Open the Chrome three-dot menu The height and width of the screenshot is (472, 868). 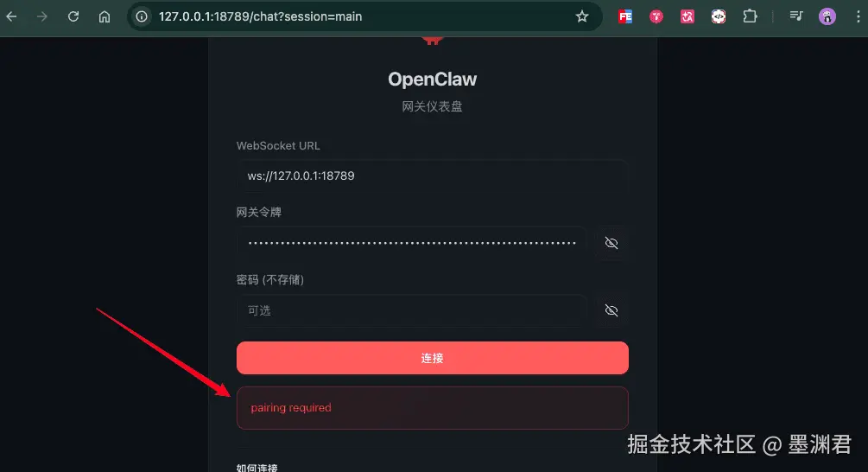pyautogui.click(x=858, y=16)
